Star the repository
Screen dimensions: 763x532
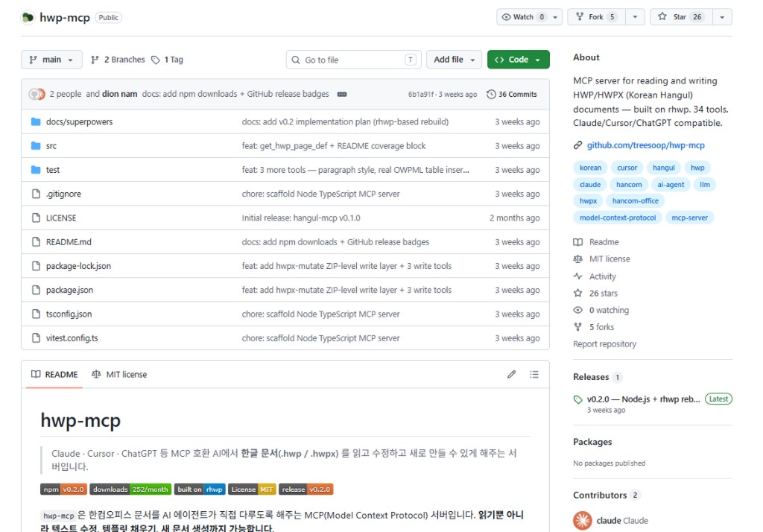click(681, 17)
